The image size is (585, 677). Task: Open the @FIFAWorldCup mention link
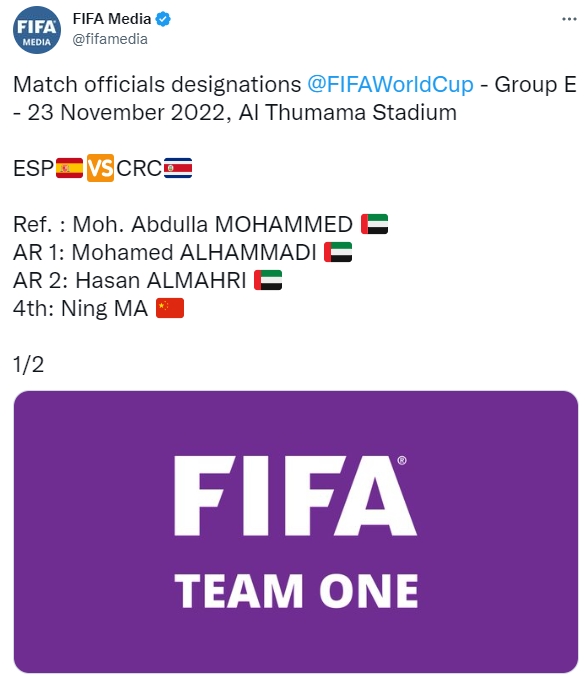390,84
